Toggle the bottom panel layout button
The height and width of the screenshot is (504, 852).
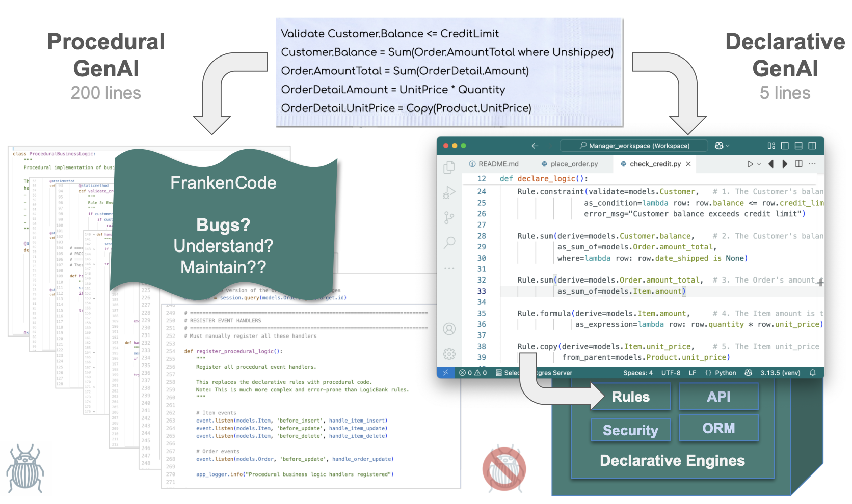tap(798, 146)
